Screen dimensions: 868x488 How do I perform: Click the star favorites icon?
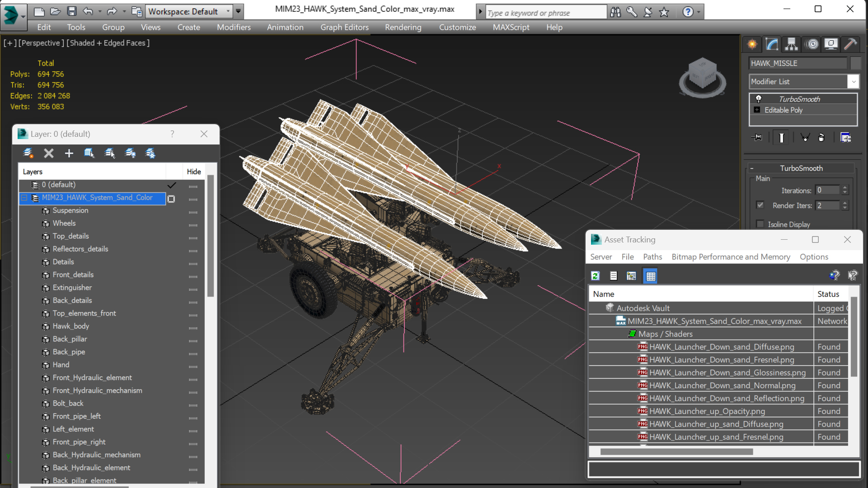[664, 12]
